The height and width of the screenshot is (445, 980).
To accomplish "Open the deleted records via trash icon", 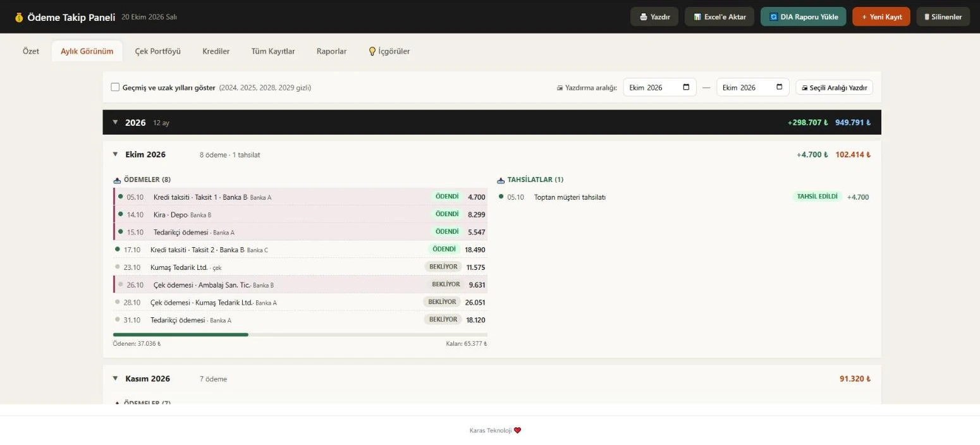I will click(x=927, y=17).
